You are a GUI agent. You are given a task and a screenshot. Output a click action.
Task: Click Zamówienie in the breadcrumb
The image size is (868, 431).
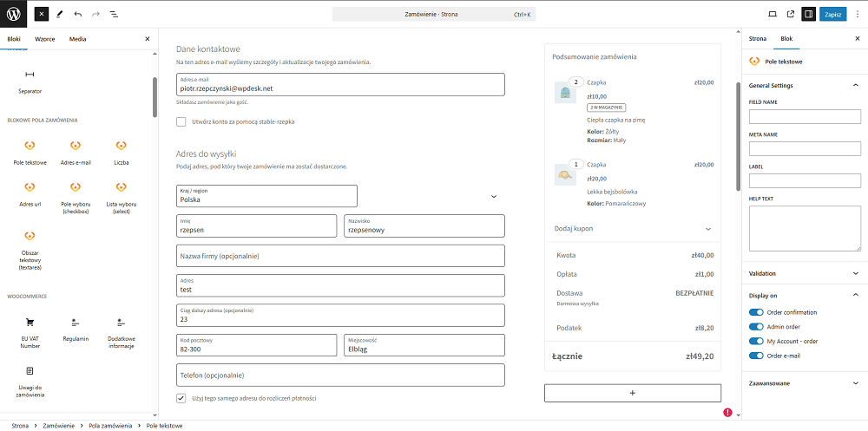click(x=58, y=426)
